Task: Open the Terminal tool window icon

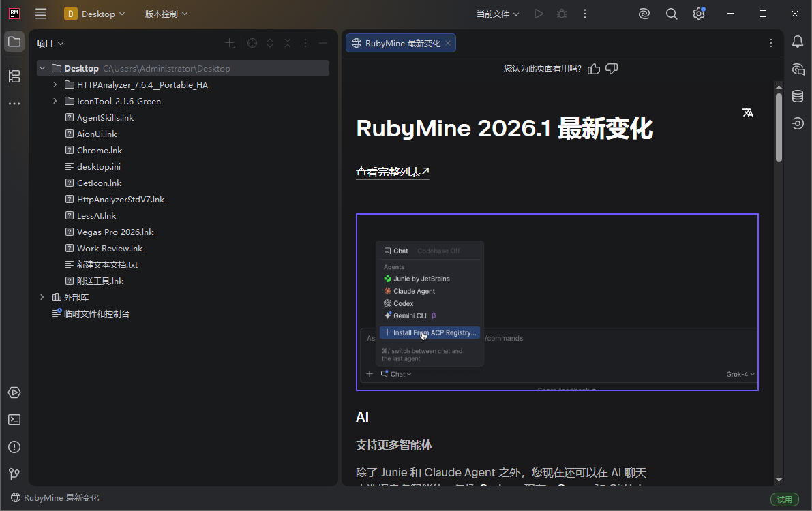Action: pos(14,420)
